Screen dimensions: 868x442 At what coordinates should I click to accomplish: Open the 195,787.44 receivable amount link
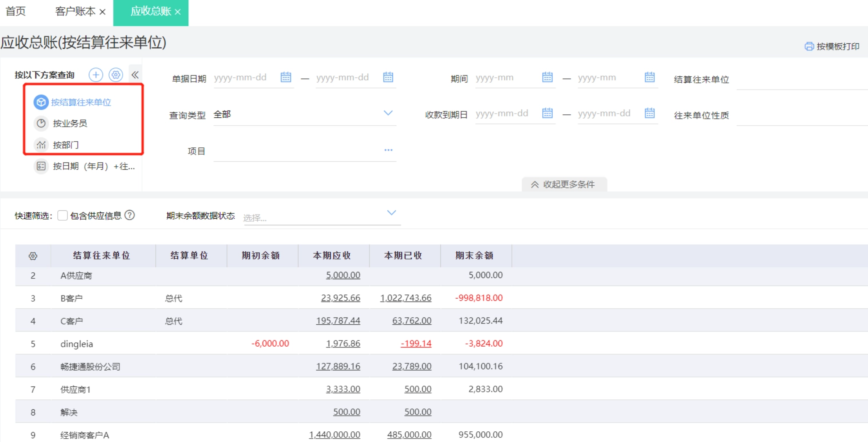(338, 321)
